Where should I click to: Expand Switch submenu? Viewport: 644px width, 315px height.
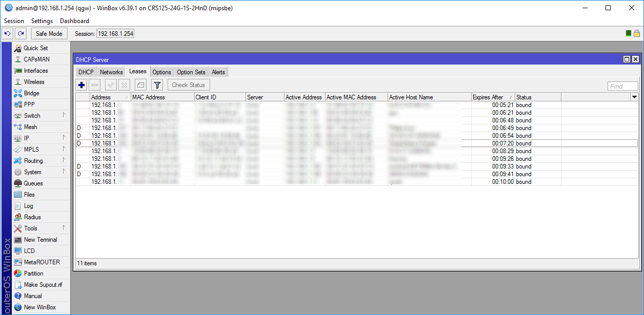[x=41, y=116]
